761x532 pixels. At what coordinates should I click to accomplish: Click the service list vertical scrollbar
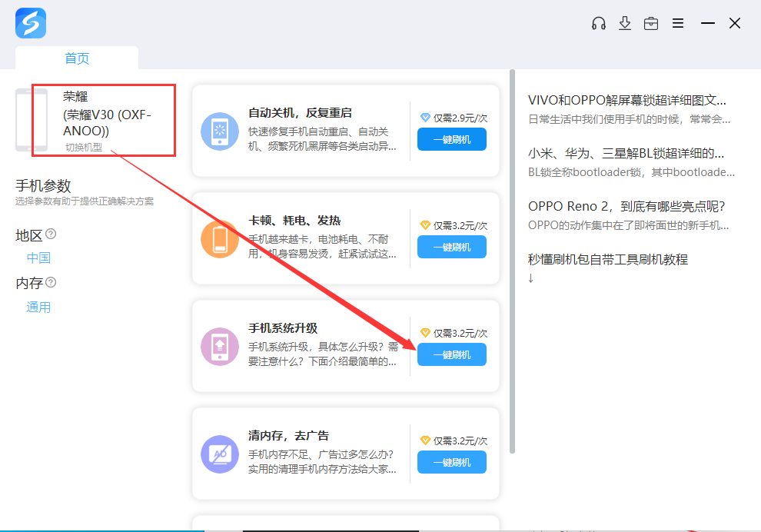(x=512, y=262)
